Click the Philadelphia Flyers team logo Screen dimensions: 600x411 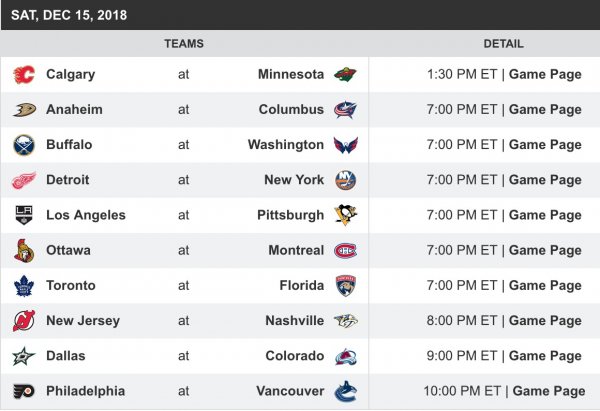(x=24, y=391)
